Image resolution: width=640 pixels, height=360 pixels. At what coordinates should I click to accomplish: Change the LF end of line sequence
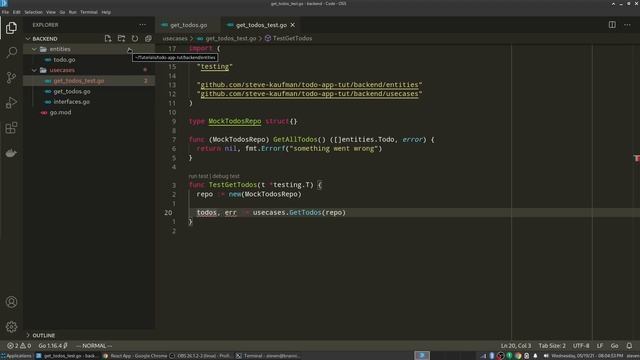click(600, 346)
